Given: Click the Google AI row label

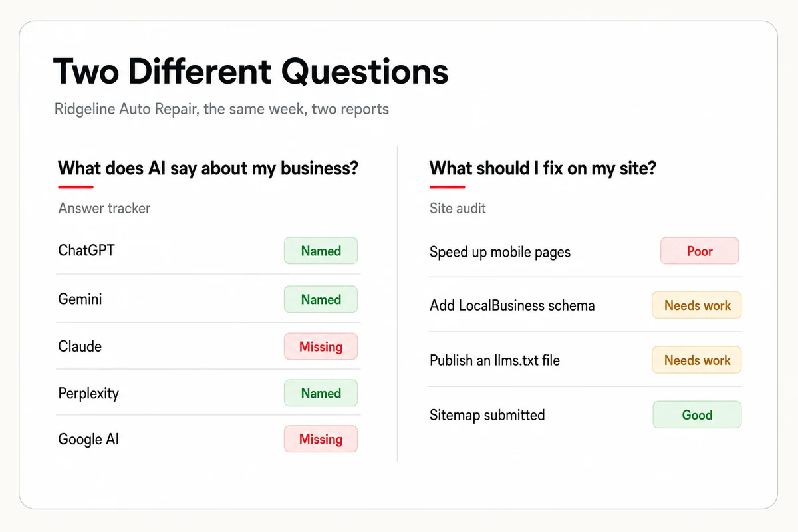Looking at the screenshot, I should pos(88,440).
